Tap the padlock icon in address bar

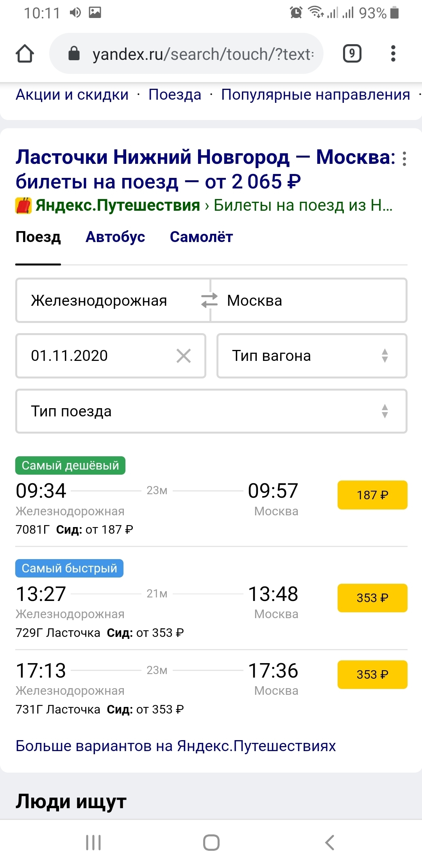tap(74, 54)
